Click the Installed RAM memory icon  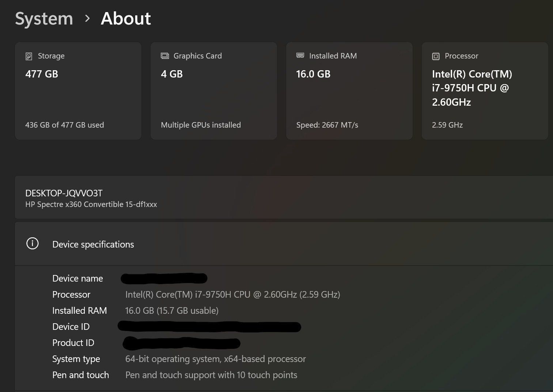point(300,55)
